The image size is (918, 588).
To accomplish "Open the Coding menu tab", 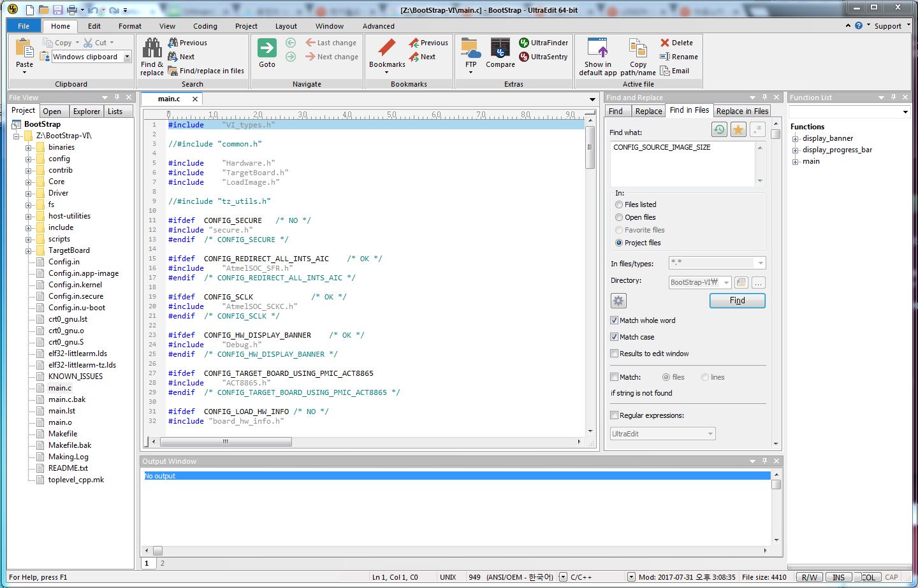I will 205,26.
